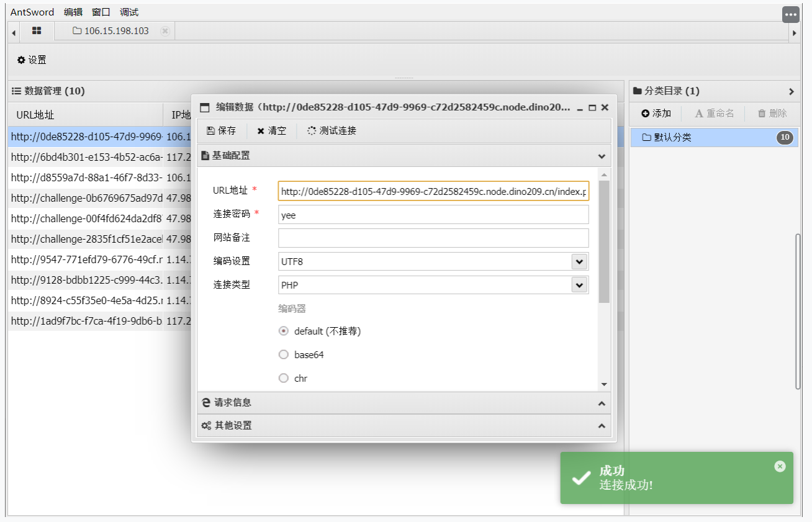Open the 调试 menu

tap(129, 12)
